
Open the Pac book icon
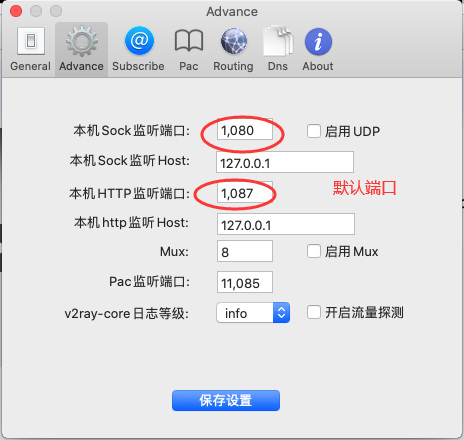[x=189, y=41]
